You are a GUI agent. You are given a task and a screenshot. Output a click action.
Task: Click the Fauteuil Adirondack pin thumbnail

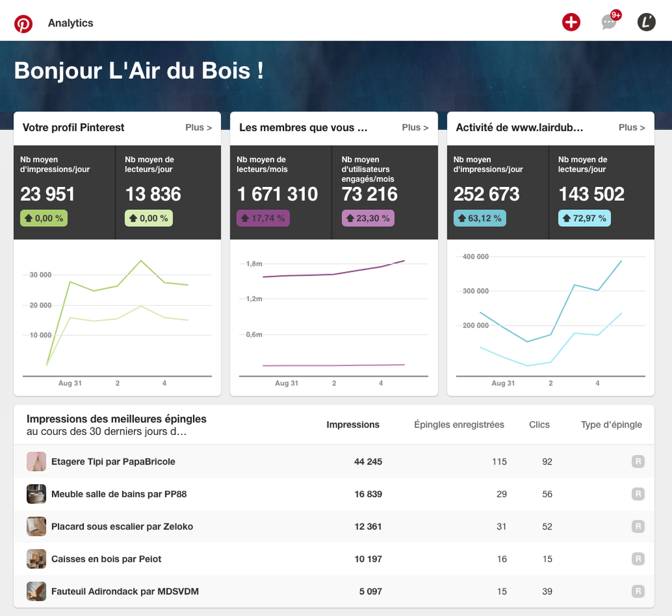pos(37,591)
